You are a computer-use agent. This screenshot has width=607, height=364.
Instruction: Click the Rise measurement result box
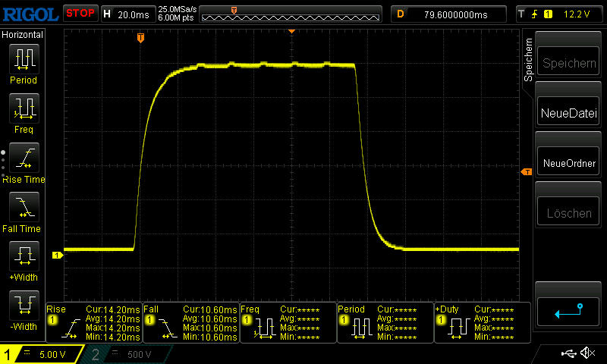tap(93, 323)
